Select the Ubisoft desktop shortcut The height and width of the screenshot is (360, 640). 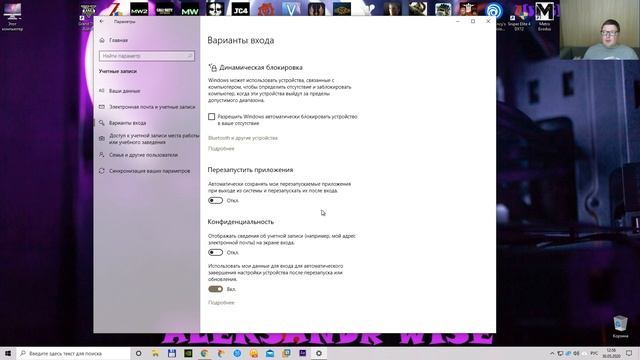pos(494,11)
